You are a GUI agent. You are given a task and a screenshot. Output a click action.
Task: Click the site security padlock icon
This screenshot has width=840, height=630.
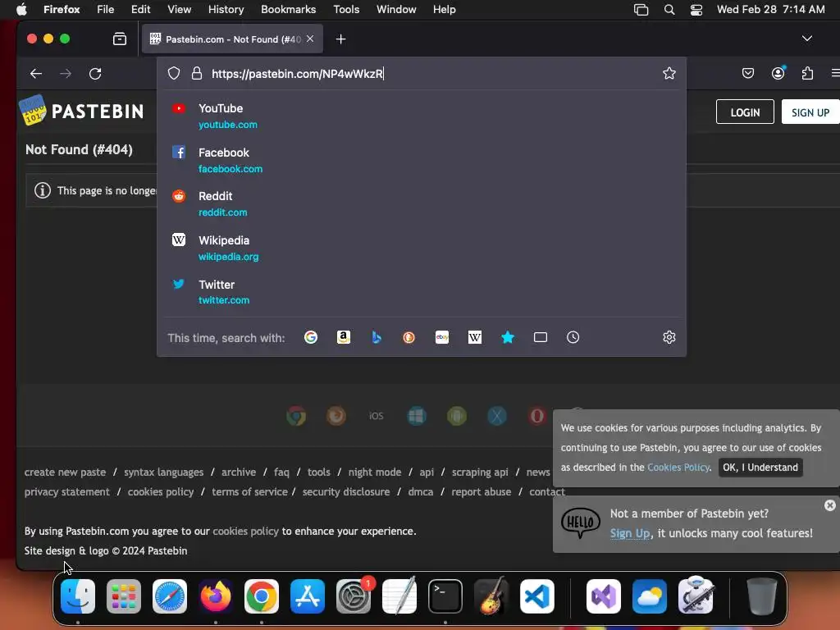197,73
